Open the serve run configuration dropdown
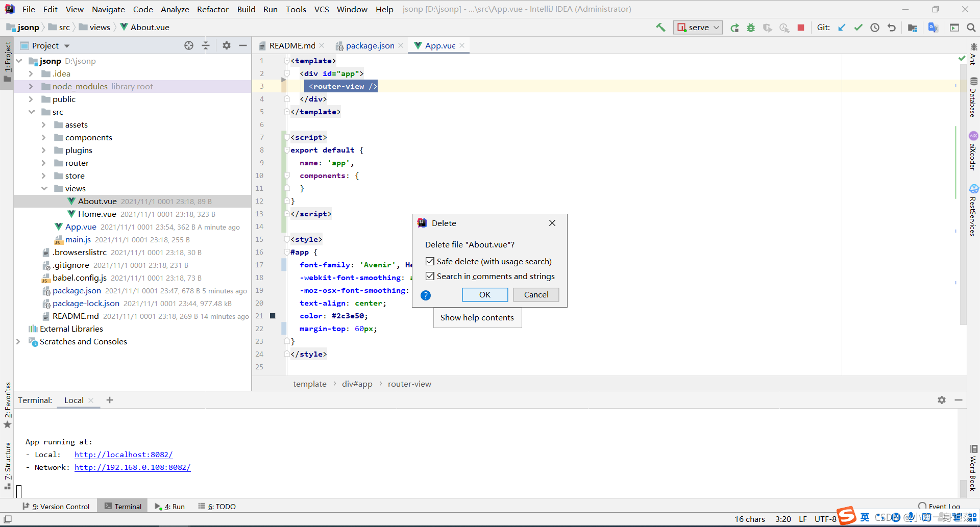The height and width of the screenshot is (527, 980). [x=698, y=28]
